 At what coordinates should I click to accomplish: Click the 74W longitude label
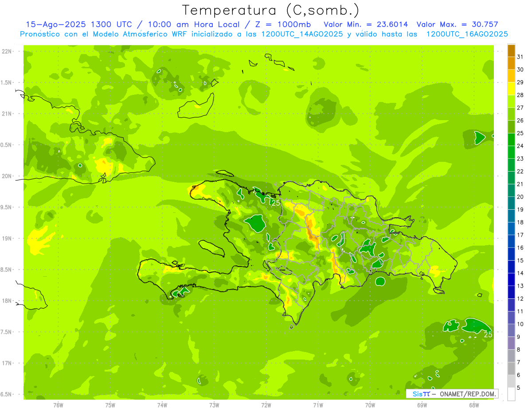pos(162,405)
